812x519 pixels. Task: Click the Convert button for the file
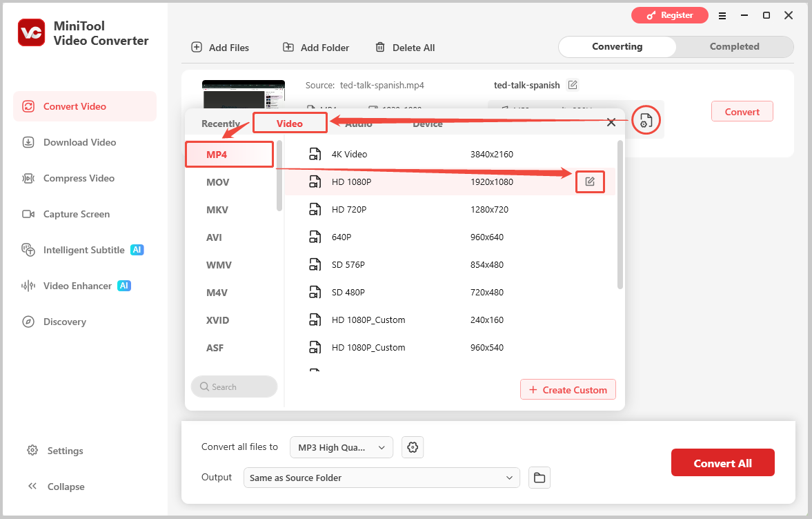click(x=742, y=112)
